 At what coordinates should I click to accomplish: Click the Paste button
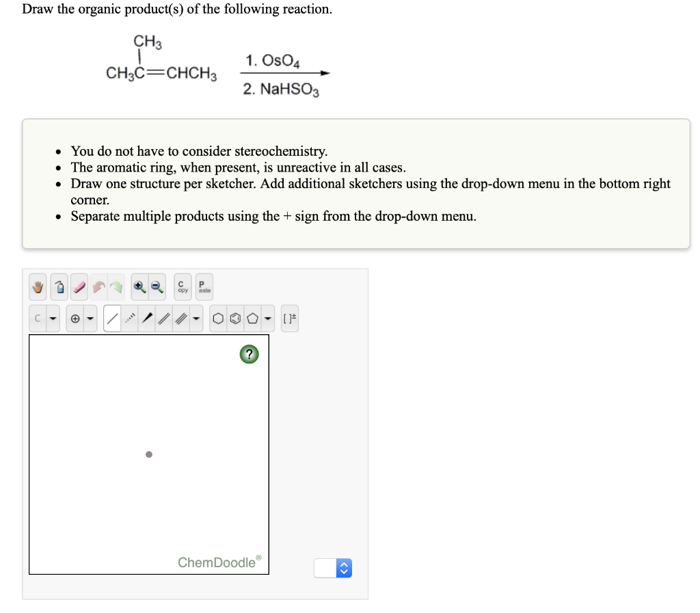(202, 287)
